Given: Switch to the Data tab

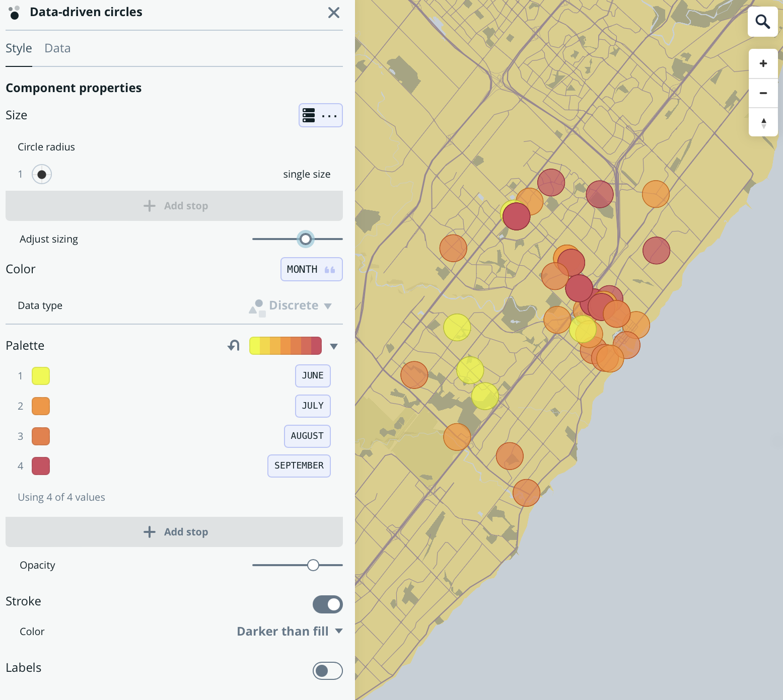Looking at the screenshot, I should pyautogui.click(x=57, y=48).
